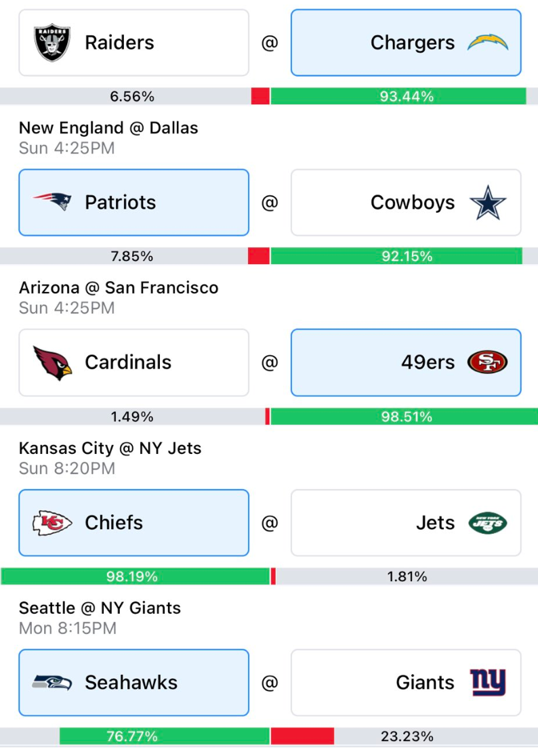
Task: Click the 98.51% 49ers percentage bar
Action: [x=404, y=416]
